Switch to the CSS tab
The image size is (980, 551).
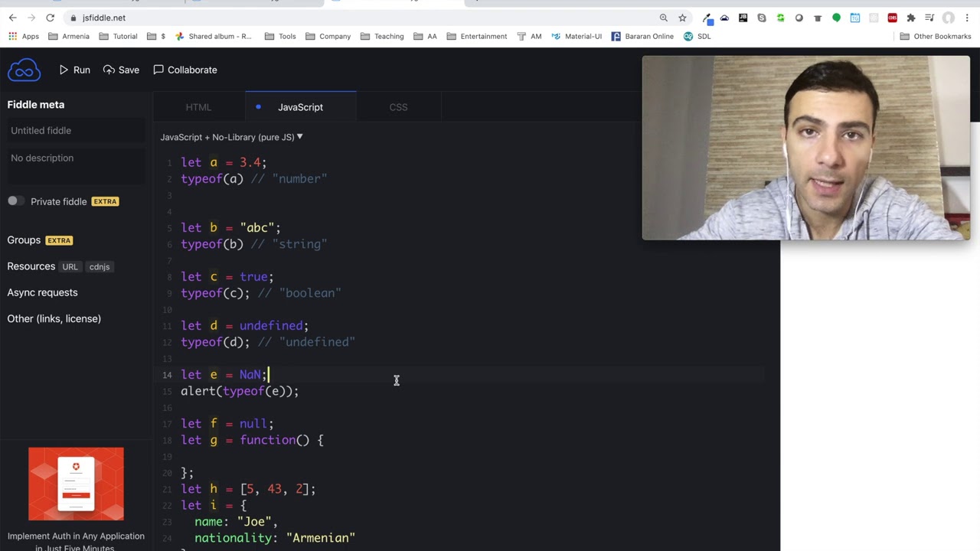coord(398,107)
